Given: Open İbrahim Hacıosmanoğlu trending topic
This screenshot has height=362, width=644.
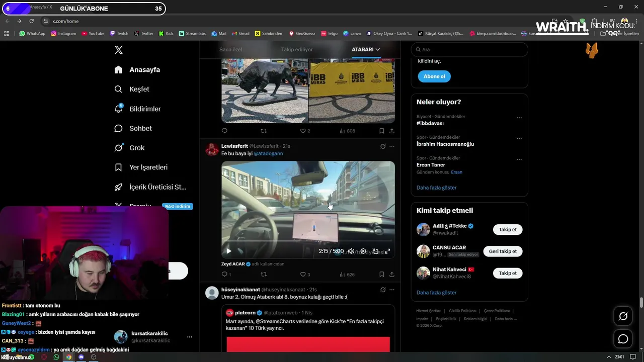Looking at the screenshot, I should click(445, 144).
